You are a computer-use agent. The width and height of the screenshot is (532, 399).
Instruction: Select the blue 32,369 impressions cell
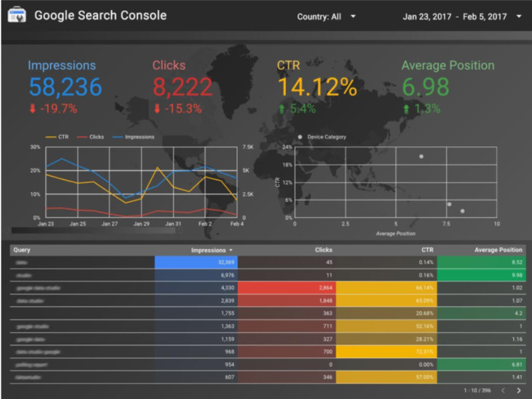(x=196, y=262)
